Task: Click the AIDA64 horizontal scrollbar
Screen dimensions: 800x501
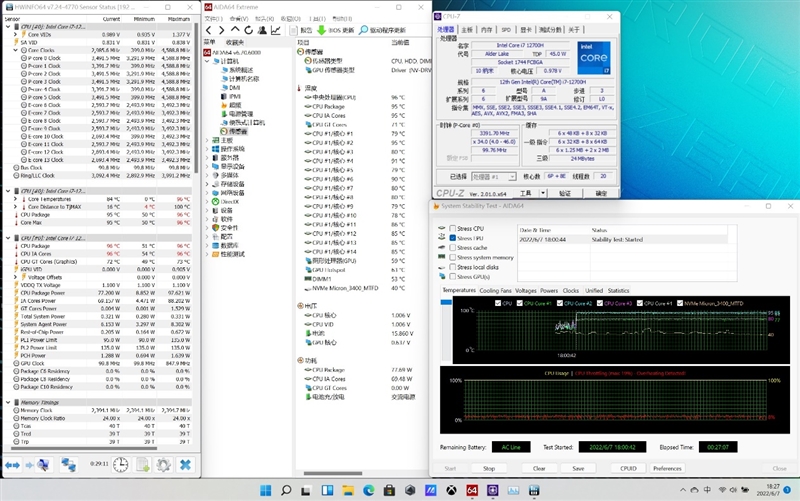Action: click(x=333, y=473)
